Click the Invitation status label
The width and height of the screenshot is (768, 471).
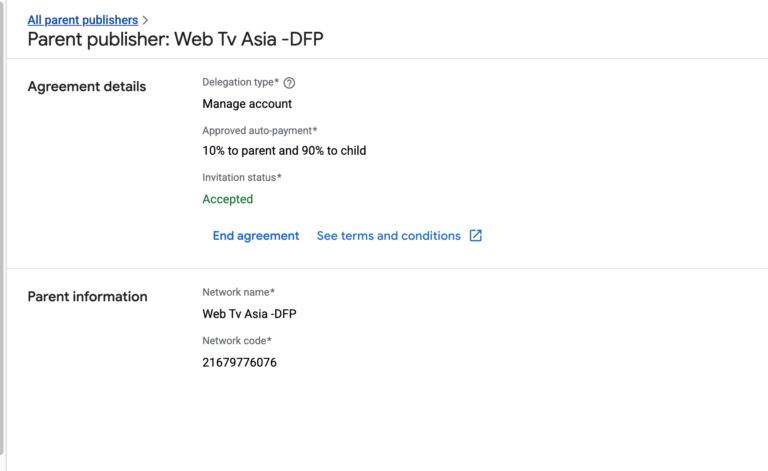[242, 177]
